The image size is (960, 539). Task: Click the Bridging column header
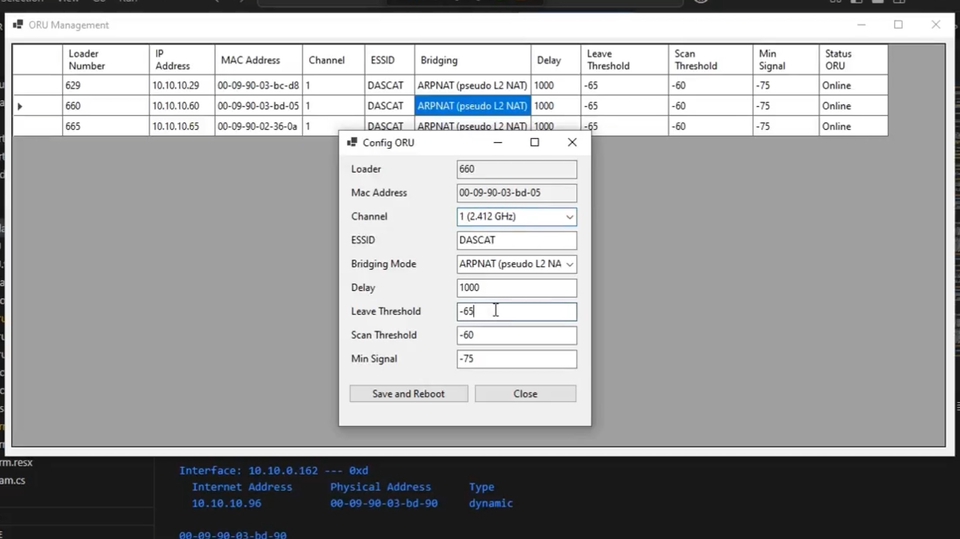click(x=473, y=60)
